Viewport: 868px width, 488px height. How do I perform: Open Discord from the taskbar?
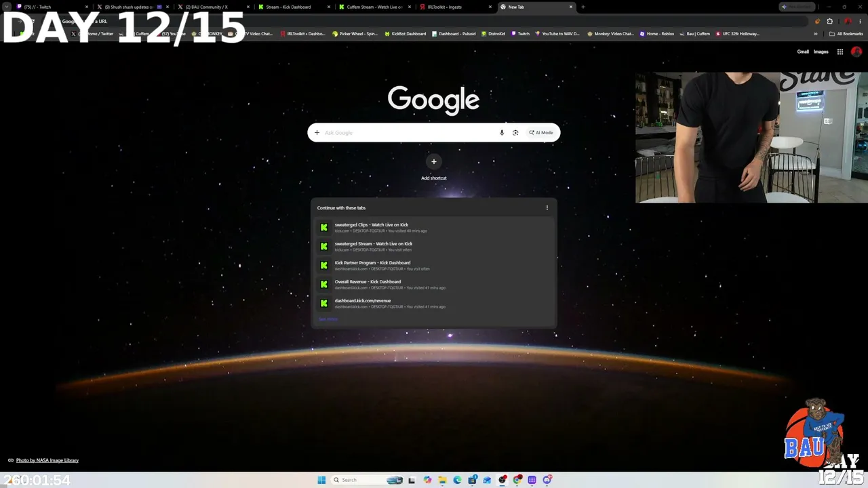[547, 480]
